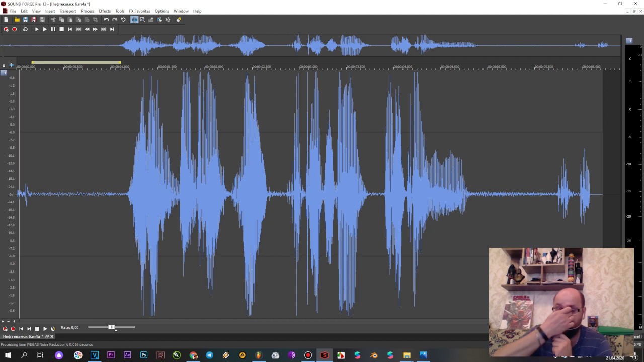Screen dimensions: 644x362
Task: Go to start in the data window transport
Action: pos(21,329)
